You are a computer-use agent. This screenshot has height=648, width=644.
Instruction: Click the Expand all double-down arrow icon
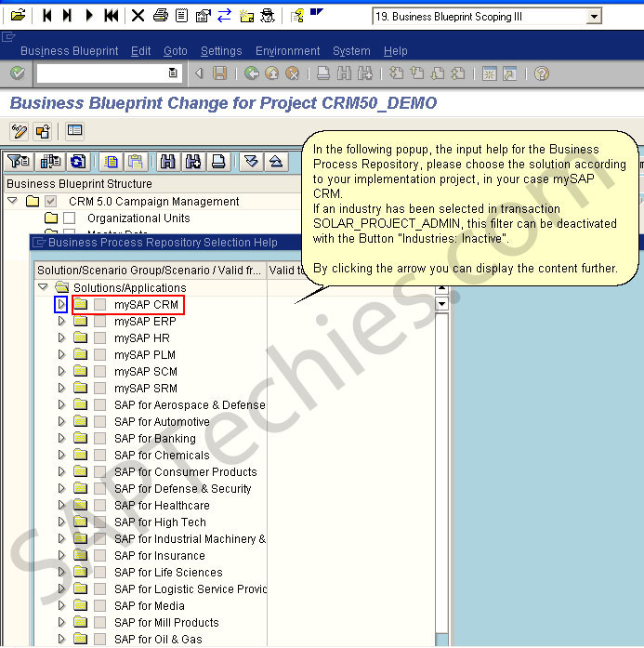[x=251, y=161]
